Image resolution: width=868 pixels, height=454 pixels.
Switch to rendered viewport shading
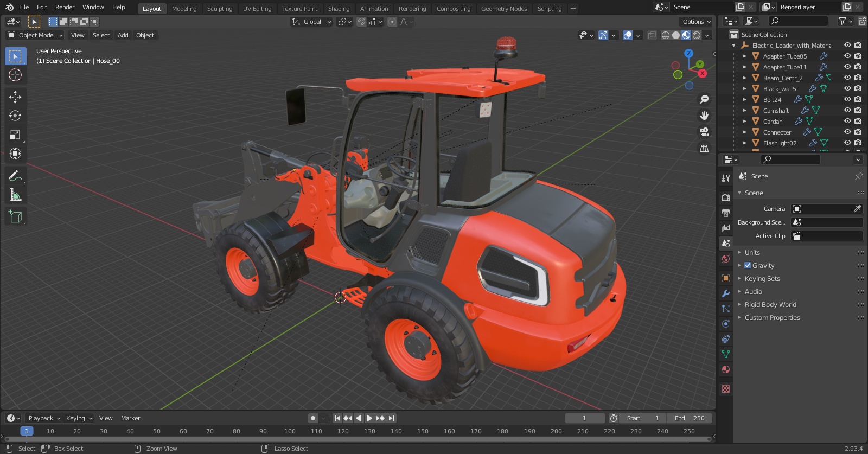697,35
